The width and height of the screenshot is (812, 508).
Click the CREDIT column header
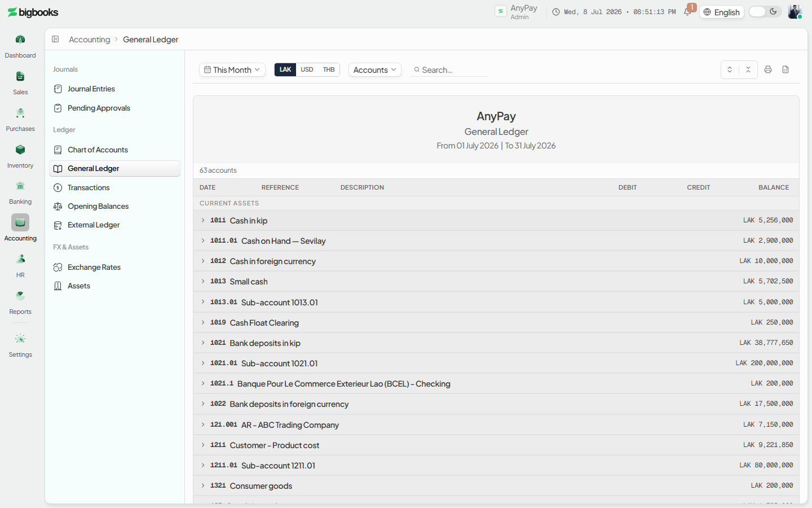pyautogui.click(x=699, y=187)
